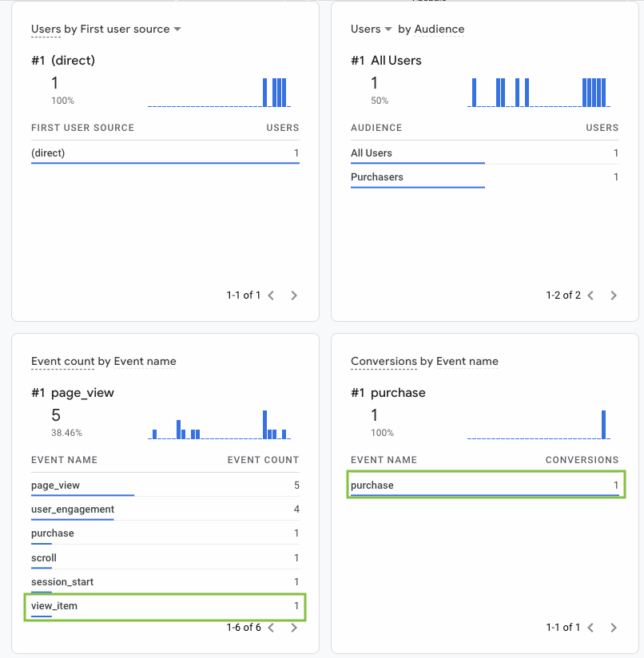Open the Conversions by Event name report
The image size is (644, 658).
[424, 361]
